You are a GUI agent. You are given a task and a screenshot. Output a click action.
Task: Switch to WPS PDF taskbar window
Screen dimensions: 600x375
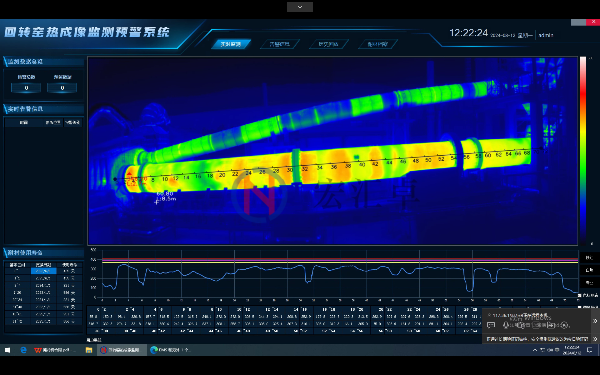point(54,350)
